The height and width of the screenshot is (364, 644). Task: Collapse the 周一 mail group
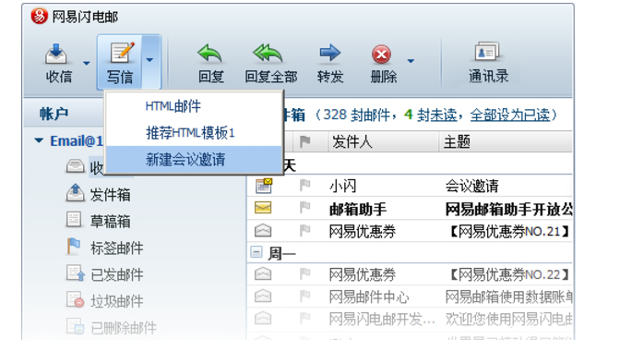256,251
